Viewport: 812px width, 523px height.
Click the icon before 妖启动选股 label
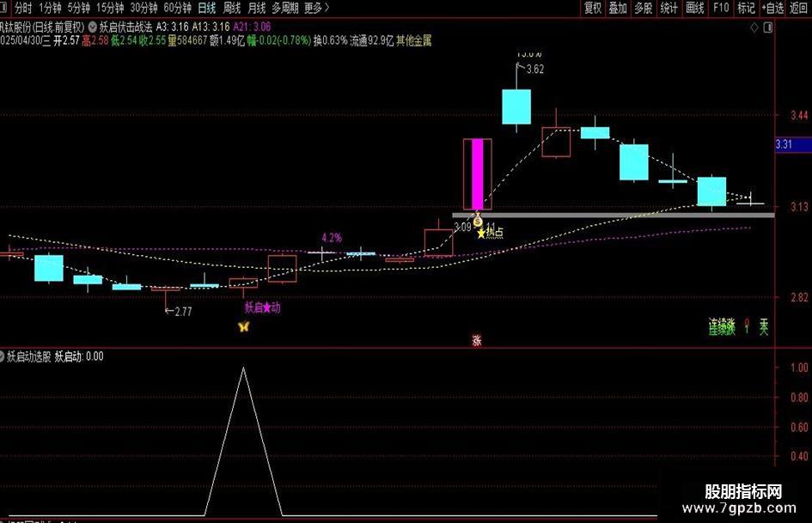(x=2, y=356)
